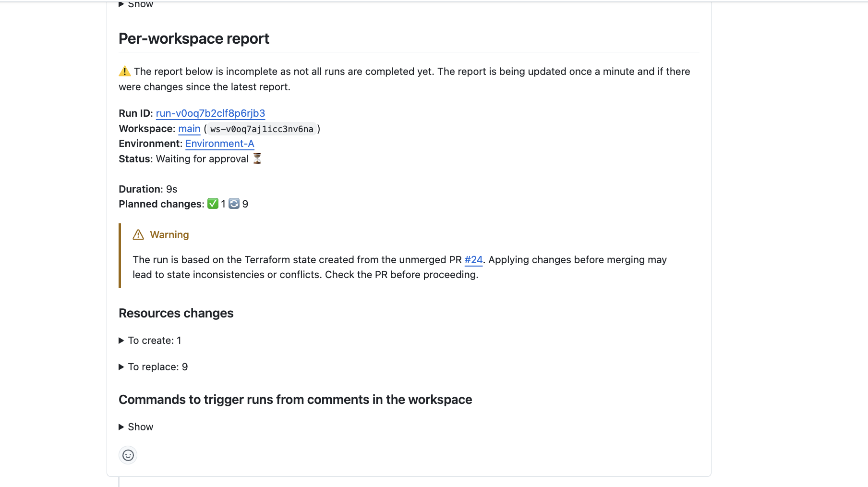Open the main workspace link

coord(189,129)
